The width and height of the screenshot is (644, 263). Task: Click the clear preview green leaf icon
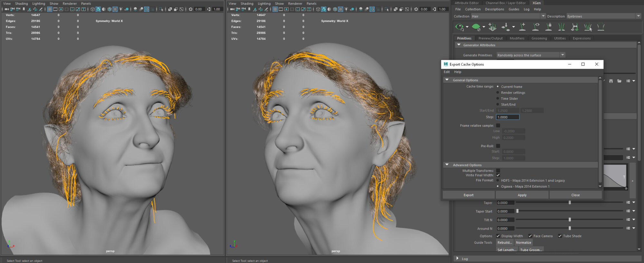(x=476, y=27)
